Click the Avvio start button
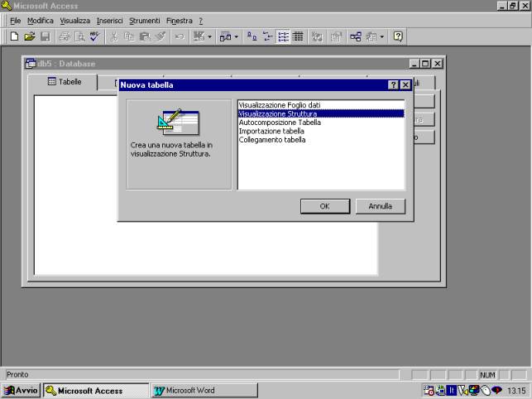The image size is (532, 399). [x=21, y=391]
